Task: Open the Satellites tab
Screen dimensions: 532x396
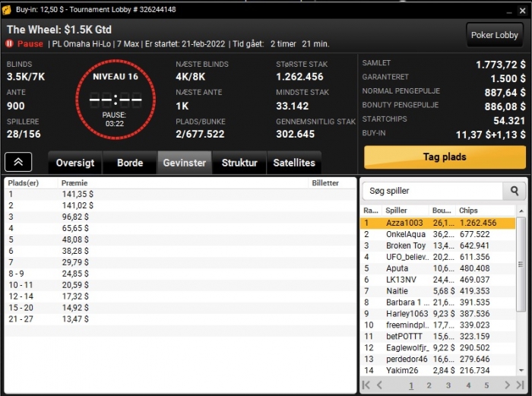Action: (294, 163)
